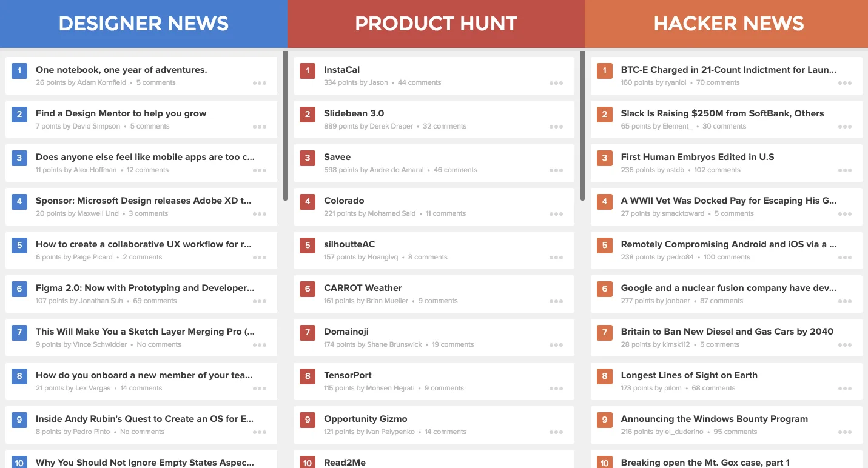Screen dimensions: 868x468
Task: Open 'Remotely Compromising Android and iOS' story
Action: (x=728, y=244)
